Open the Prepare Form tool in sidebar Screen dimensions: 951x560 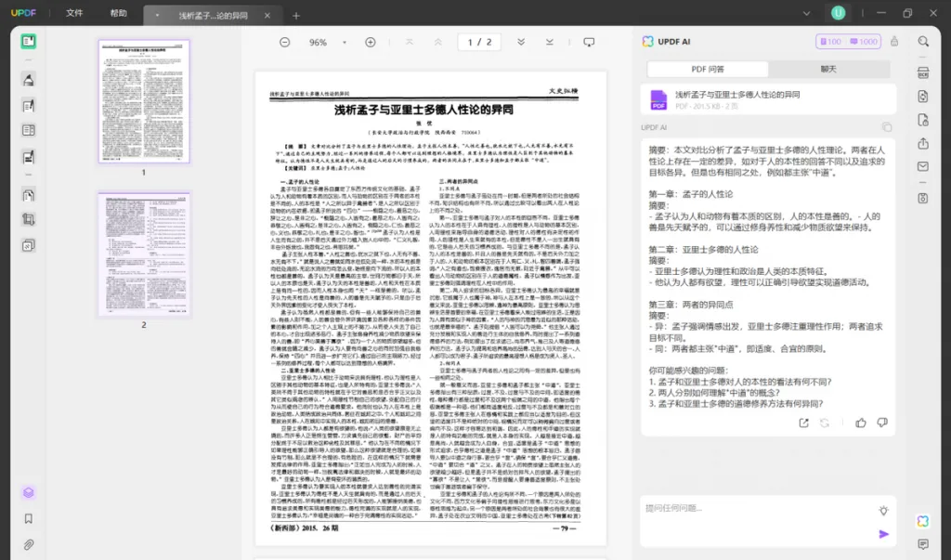(x=29, y=130)
